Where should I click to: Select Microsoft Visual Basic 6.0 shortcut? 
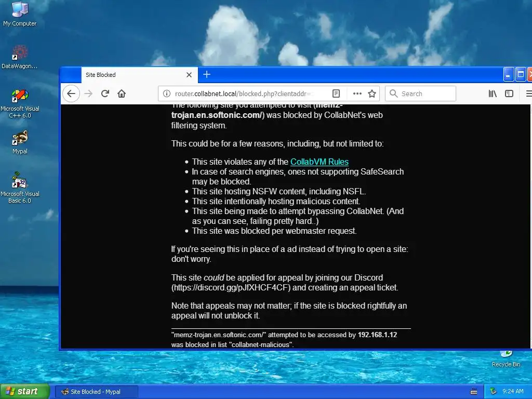20,188
